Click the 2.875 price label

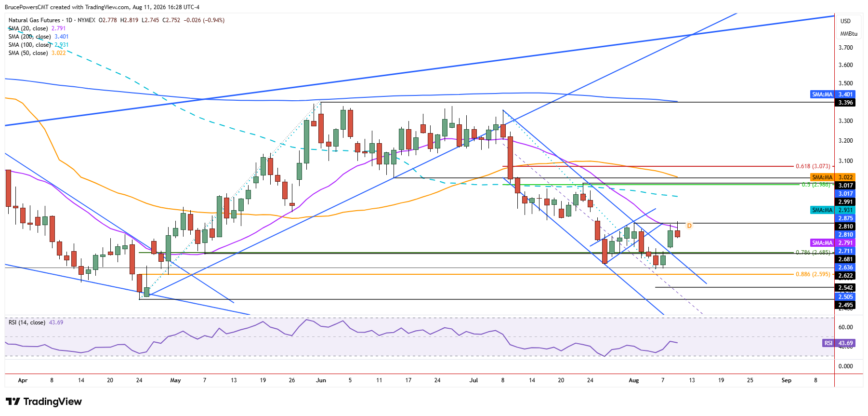click(845, 218)
